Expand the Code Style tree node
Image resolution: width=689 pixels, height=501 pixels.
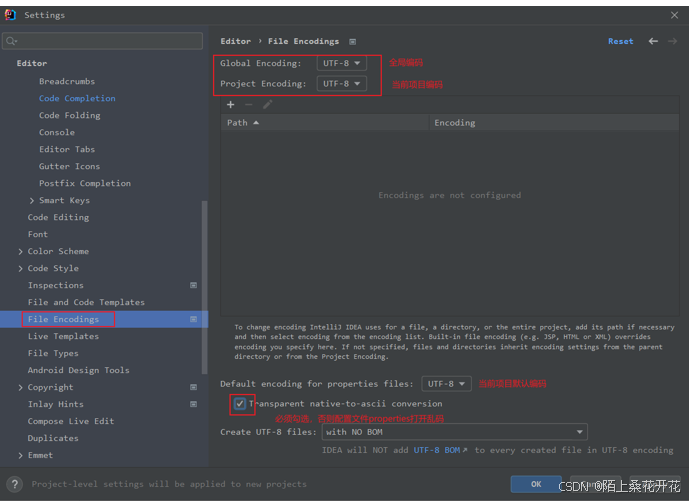coord(21,269)
